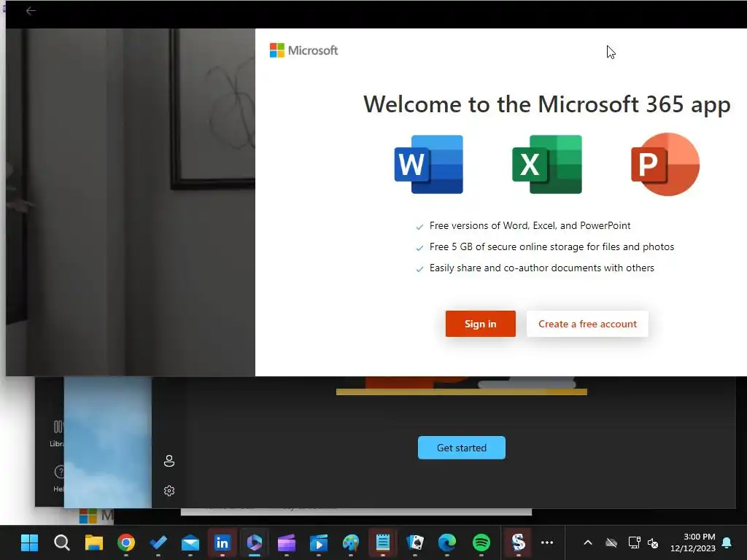The width and height of the screenshot is (747, 560).
Task: Click the sky image thumbnail in the background window
Action: 108,443
